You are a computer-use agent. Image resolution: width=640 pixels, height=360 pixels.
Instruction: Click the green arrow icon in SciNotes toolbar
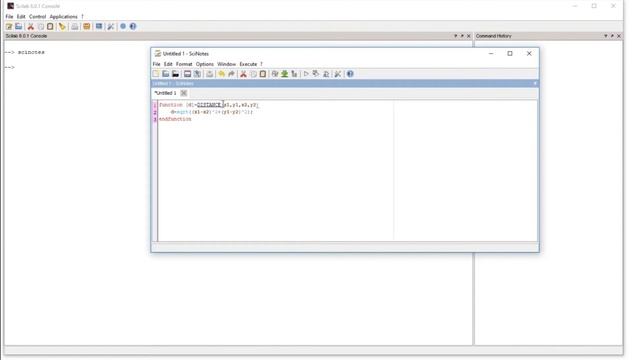pos(284,74)
